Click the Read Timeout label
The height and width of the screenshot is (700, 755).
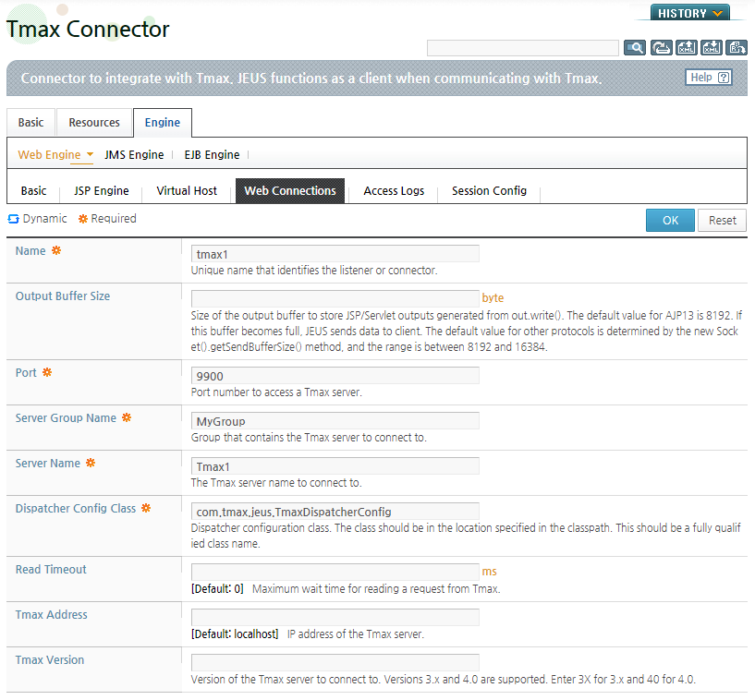pos(51,570)
